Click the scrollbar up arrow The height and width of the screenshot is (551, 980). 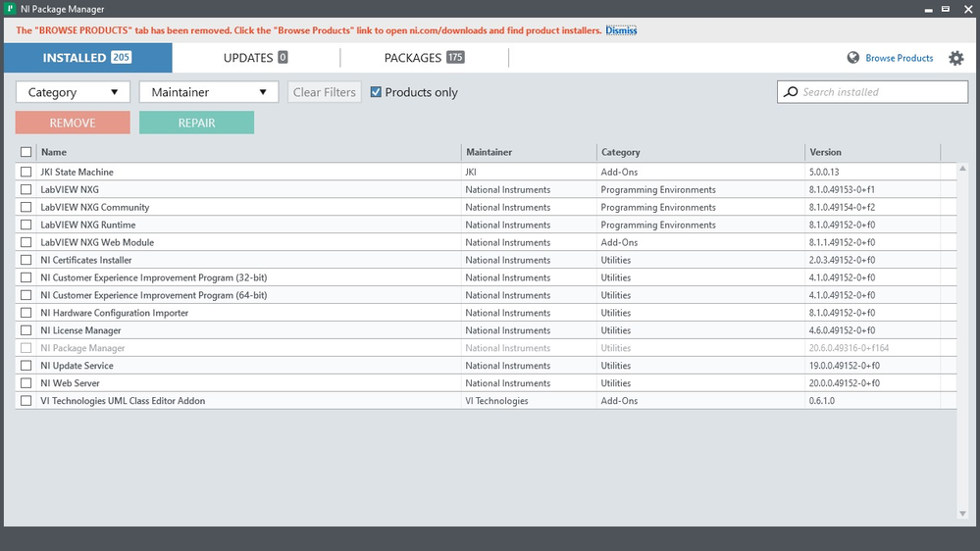tap(962, 168)
